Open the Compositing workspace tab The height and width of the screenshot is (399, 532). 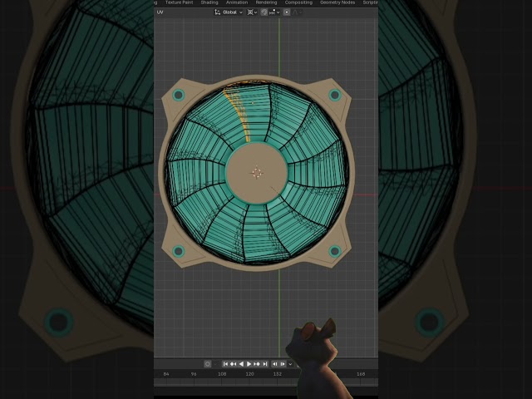click(298, 2)
